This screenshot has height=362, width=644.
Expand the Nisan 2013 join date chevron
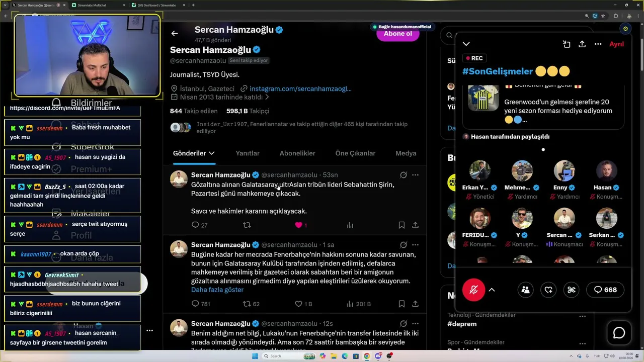click(x=267, y=97)
